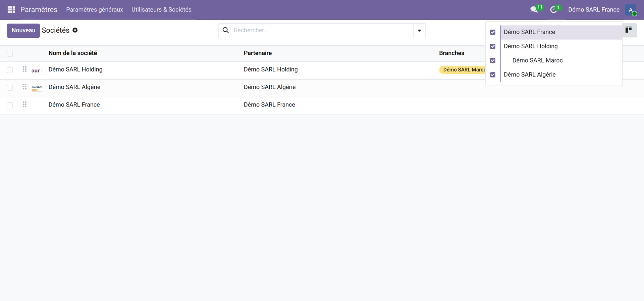Switch to Démo SARL France in dropdown
Viewport: 644px width, 301px height.
coord(561,32)
